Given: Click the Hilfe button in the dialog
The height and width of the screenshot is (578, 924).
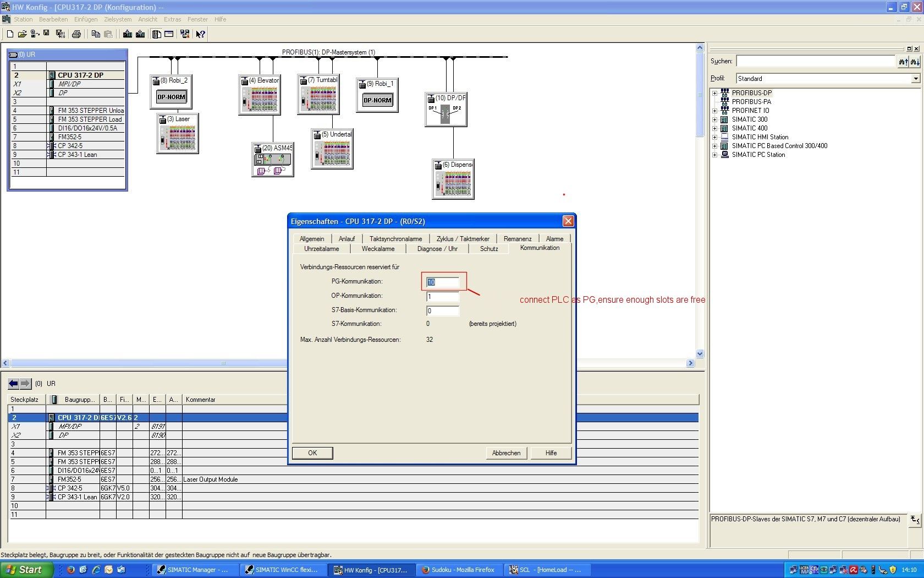Looking at the screenshot, I should 551,453.
